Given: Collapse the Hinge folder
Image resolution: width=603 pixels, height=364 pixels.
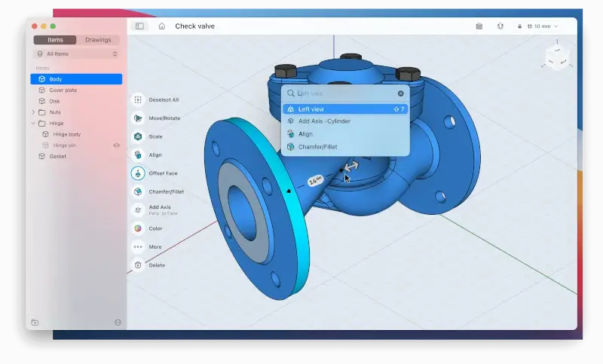Looking at the screenshot, I should pyautogui.click(x=33, y=123).
